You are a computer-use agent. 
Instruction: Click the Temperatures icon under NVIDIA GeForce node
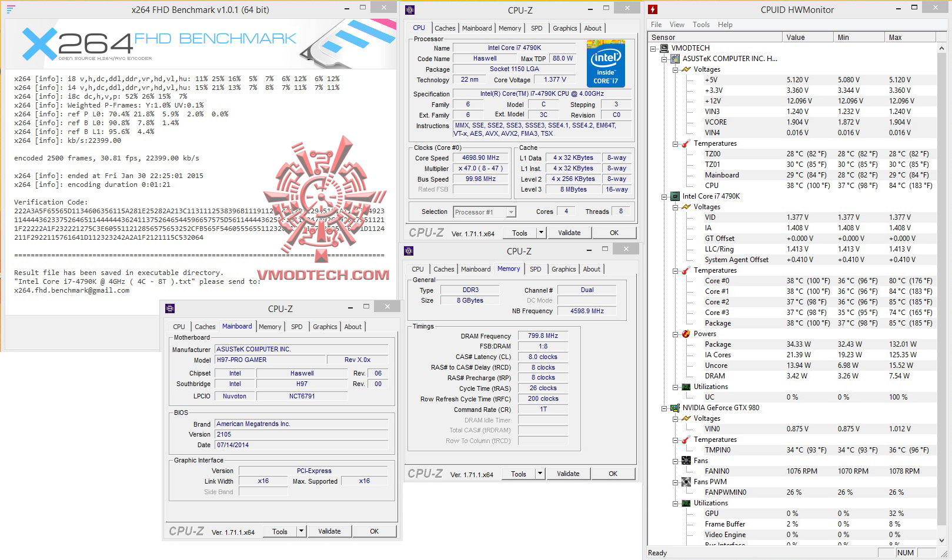[x=686, y=440]
